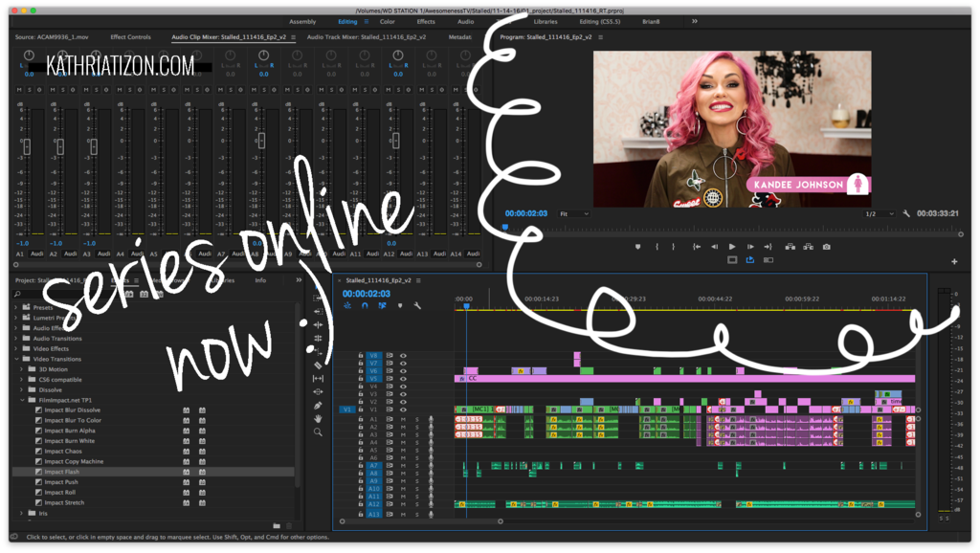Click the Export Frame camera icon
This screenshot has height=553, width=980.
826,247
